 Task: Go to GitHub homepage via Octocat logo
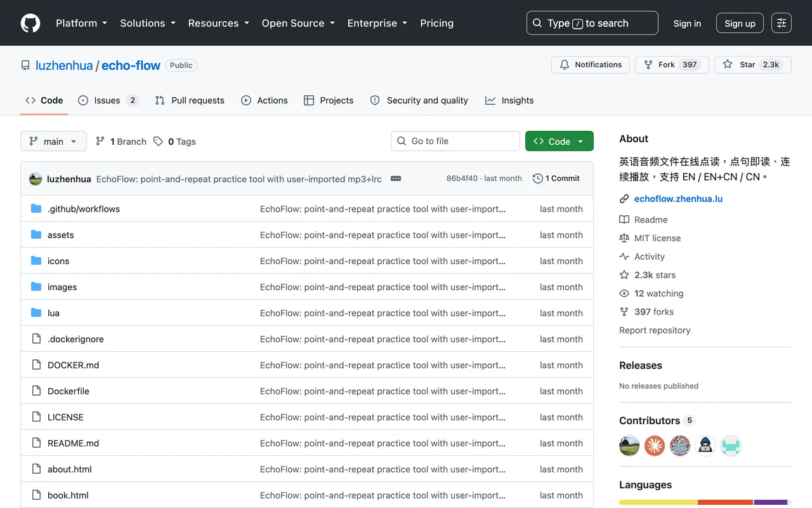point(30,23)
